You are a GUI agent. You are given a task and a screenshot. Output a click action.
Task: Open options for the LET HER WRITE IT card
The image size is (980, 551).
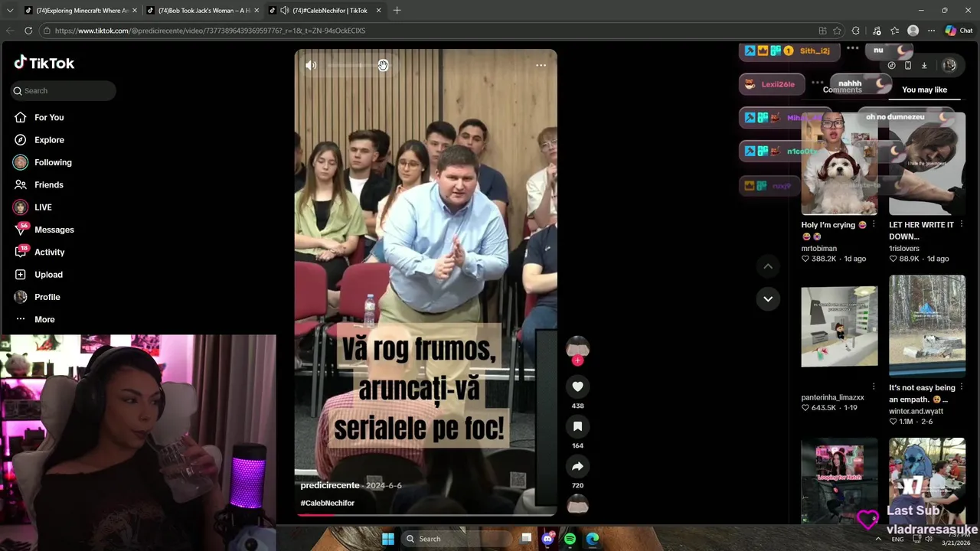point(962,225)
